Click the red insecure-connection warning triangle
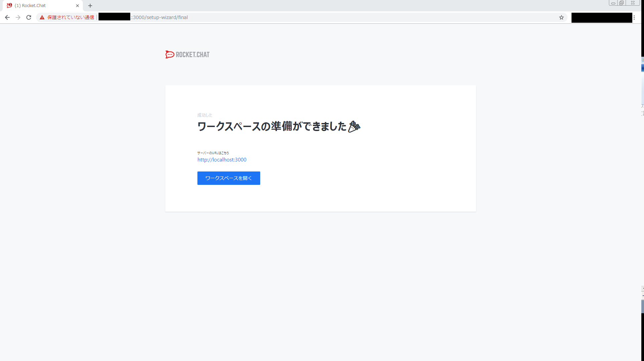Screen dimensions: 644x361 [x=42, y=17]
